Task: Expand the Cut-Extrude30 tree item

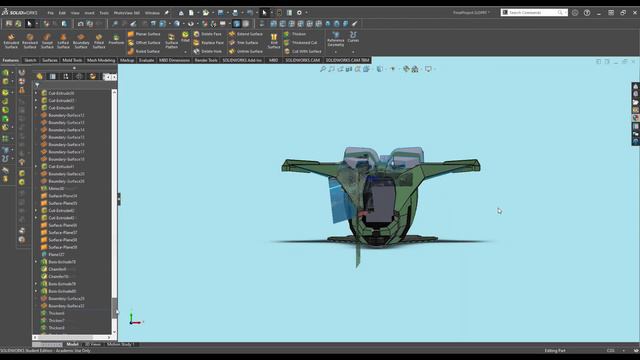Action: click(36, 93)
